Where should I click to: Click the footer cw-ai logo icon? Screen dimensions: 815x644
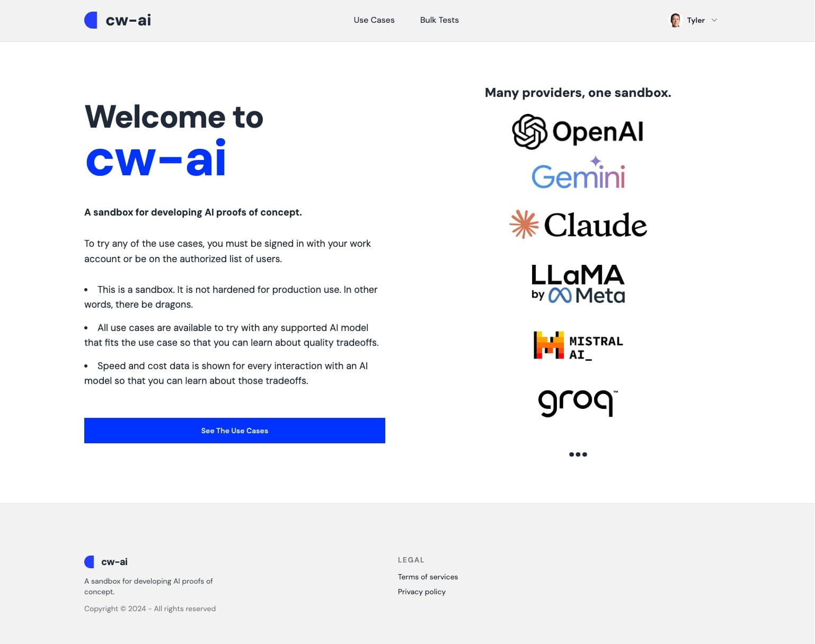(89, 562)
